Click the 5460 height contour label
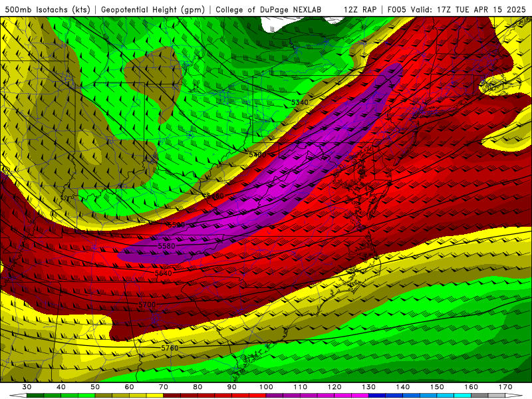532x399 pixels. point(215,196)
